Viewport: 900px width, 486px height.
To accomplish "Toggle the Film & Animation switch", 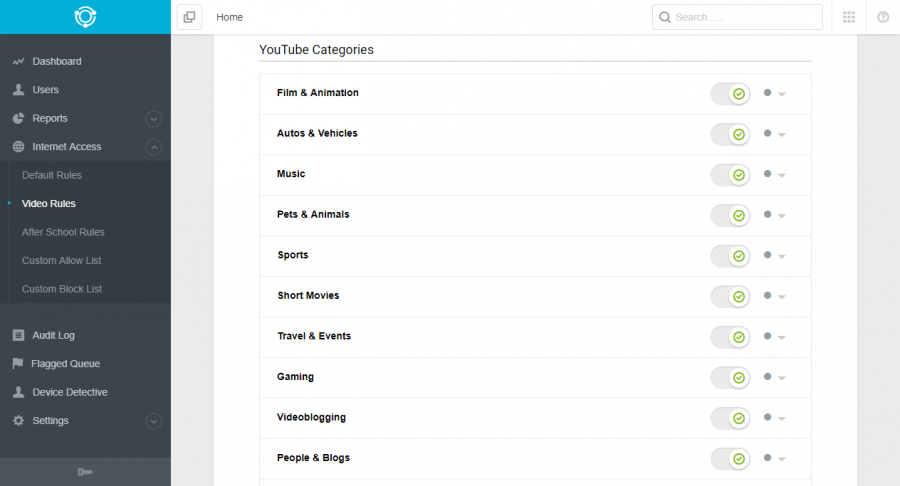I will click(730, 94).
